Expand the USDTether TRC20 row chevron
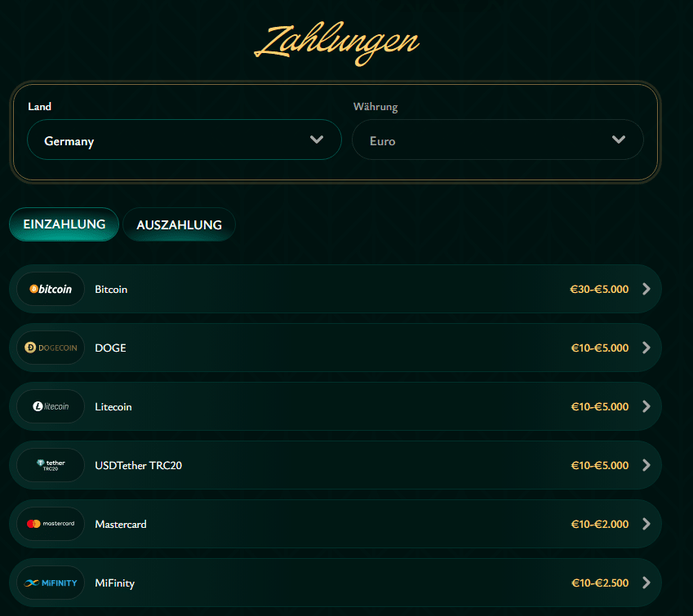 [646, 465]
